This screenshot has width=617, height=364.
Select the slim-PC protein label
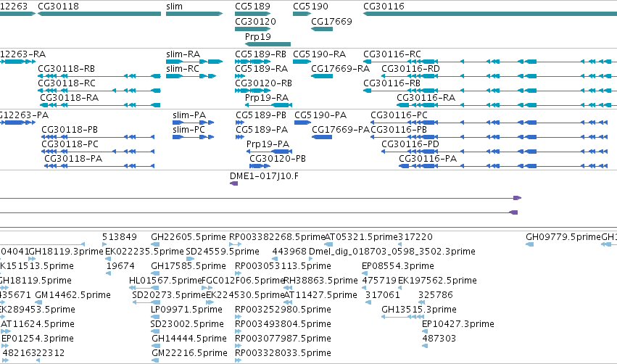(x=189, y=130)
